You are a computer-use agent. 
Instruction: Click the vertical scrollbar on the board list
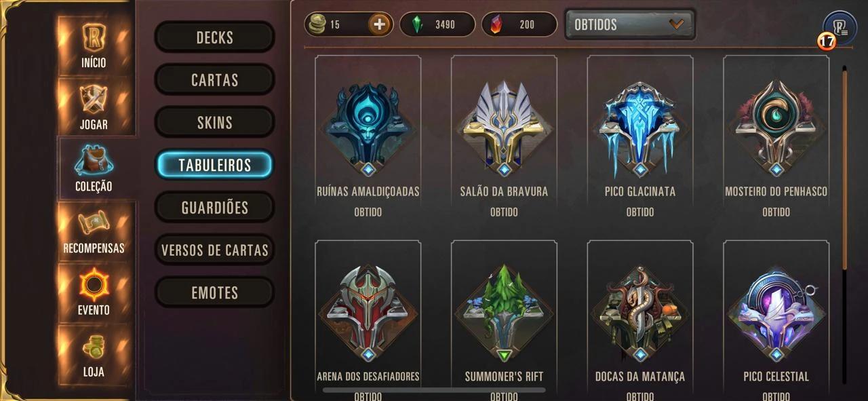(845, 224)
